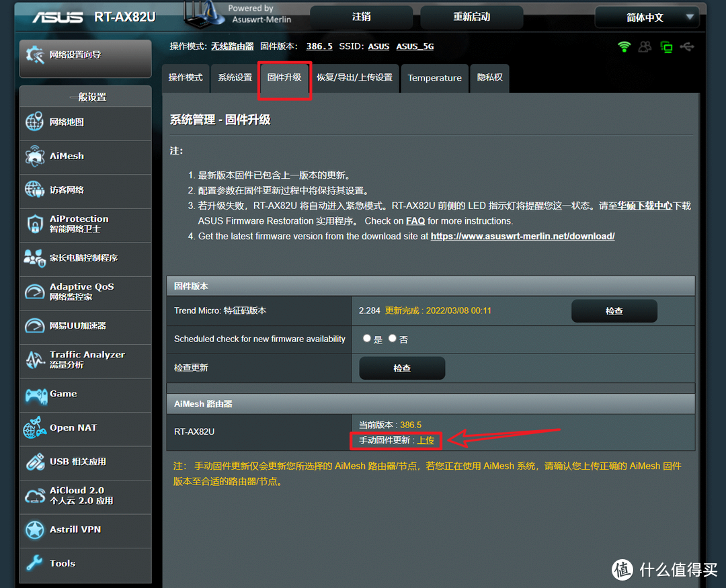
Task: Switch to the 隐私权 tab
Action: (x=489, y=78)
